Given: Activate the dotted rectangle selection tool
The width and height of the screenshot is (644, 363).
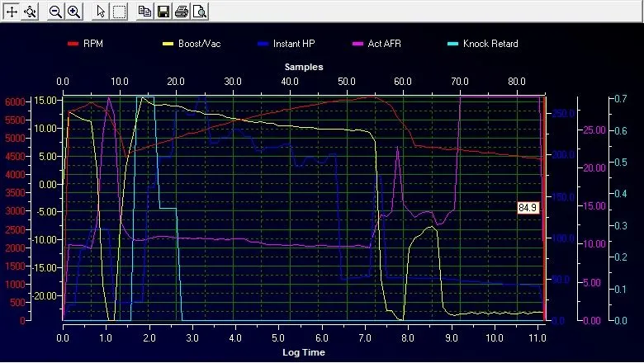Looking at the screenshot, I should click(x=119, y=12).
